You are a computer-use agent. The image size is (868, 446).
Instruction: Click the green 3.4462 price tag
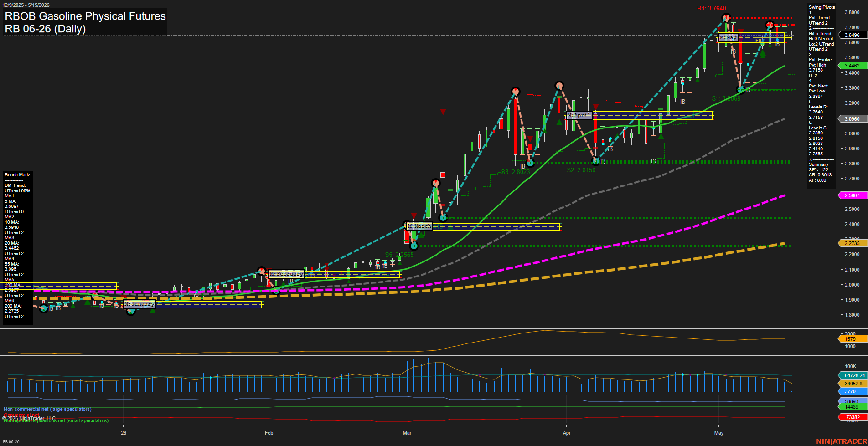(852, 66)
